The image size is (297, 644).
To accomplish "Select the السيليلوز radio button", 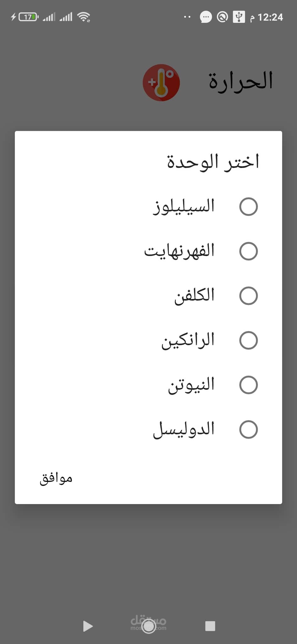I will 248,207.
